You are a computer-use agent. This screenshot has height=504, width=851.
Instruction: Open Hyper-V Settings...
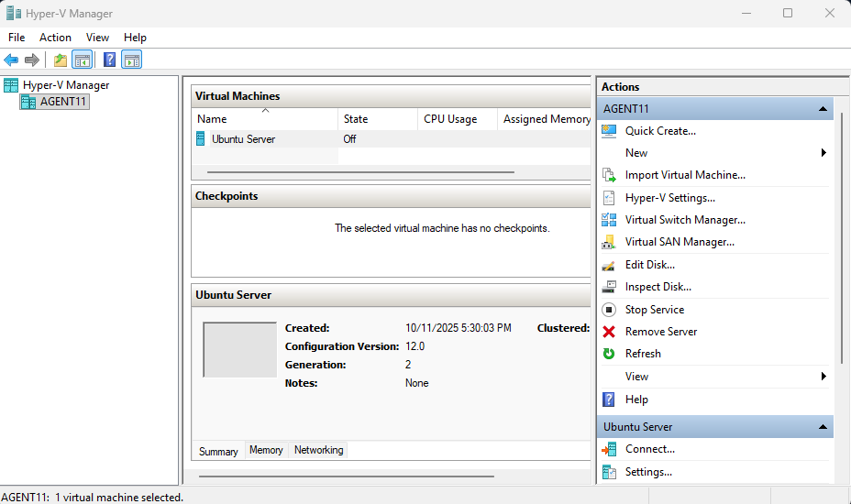pos(669,198)
